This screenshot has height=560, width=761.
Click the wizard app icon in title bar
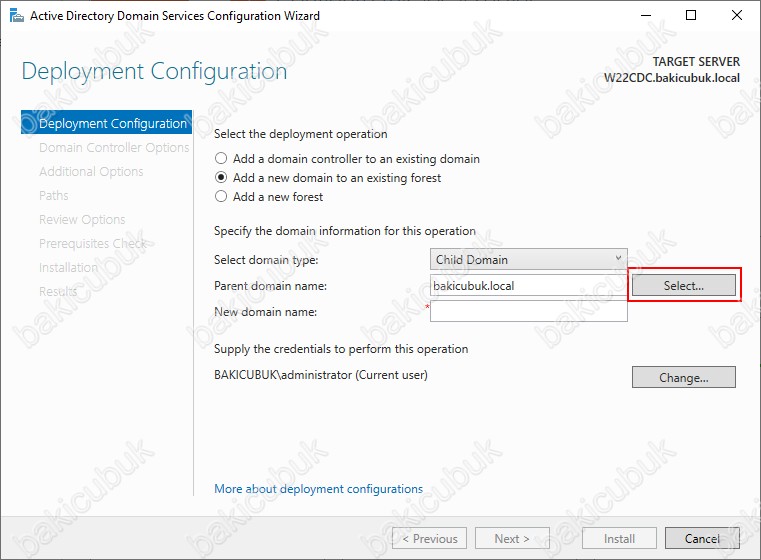click(17, 16)
